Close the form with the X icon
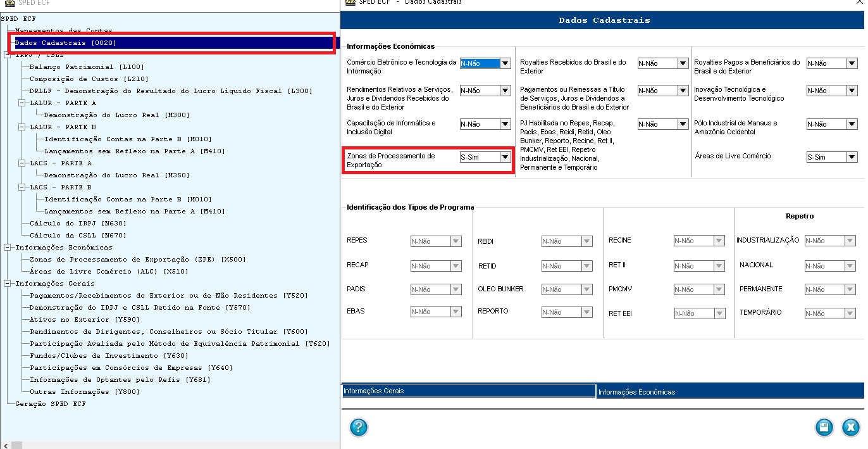This screenshot has width=868, height=449. click(851, 427)
